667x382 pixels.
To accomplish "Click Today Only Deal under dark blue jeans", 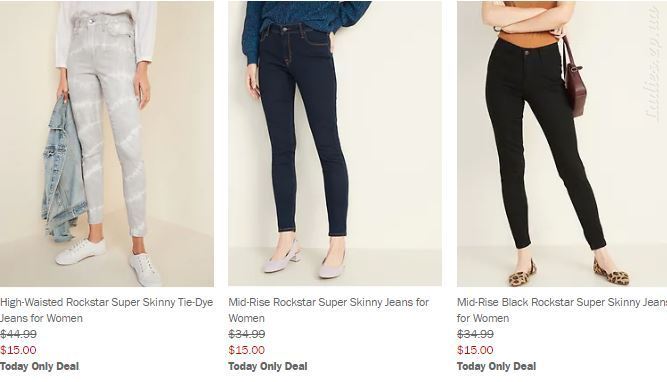I will click(x=268, y=366).
